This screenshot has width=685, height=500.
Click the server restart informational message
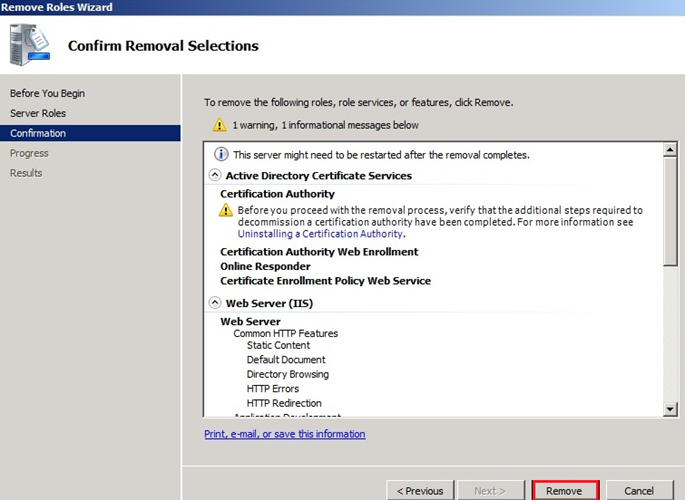(x=381, y=155)
